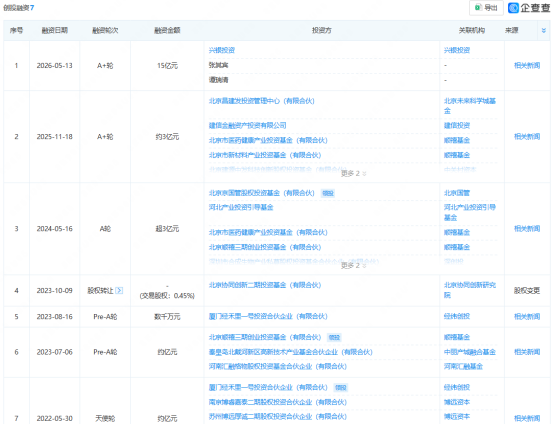Click the 数千万元 amount cell
Image resolution: width=554 pixels, height=424 pixels.
[x=167, y=317]
